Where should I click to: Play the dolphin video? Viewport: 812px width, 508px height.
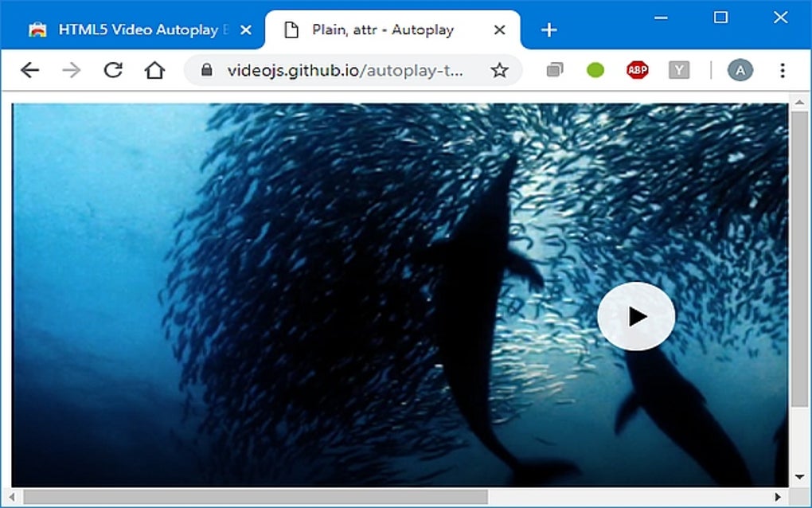pyautogui.click(x=636, y=316)
